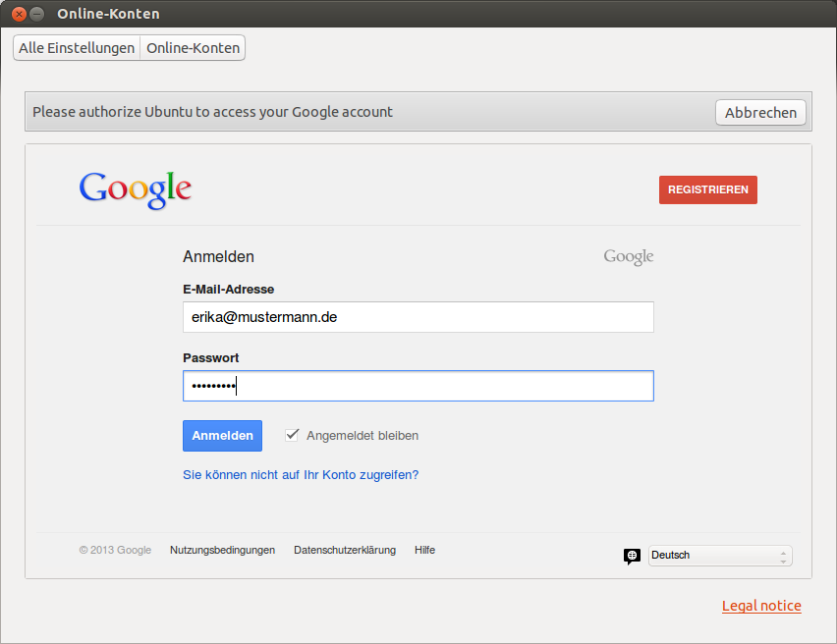Click the speech bubble language icon
Screen dimensions: 837x644
[632, 556]
